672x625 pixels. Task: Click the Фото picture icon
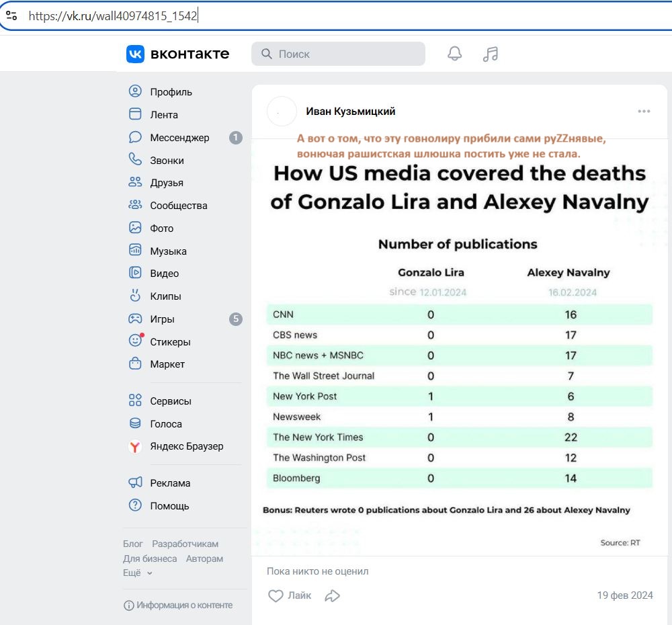[135, 228]
